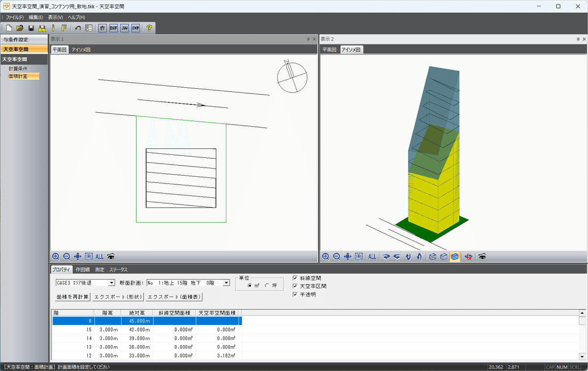This screenshot has height=371, width=588.
Task: Pin the 表示1 panel
Action: tap(308, 39)
